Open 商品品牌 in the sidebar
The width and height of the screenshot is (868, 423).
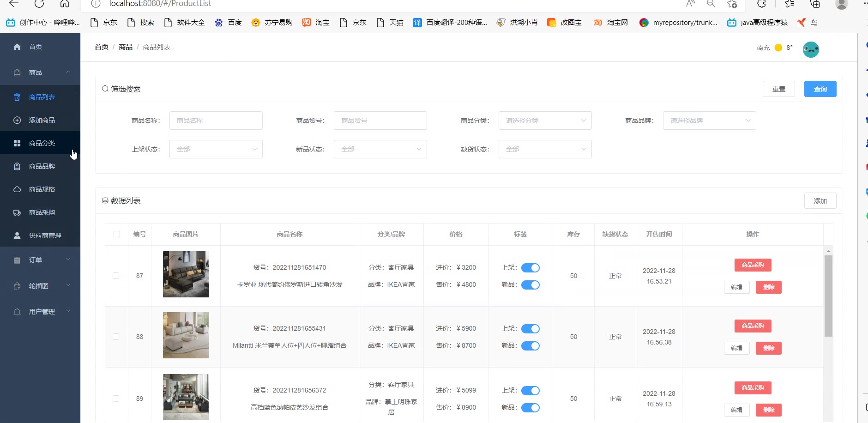(42, 166)
